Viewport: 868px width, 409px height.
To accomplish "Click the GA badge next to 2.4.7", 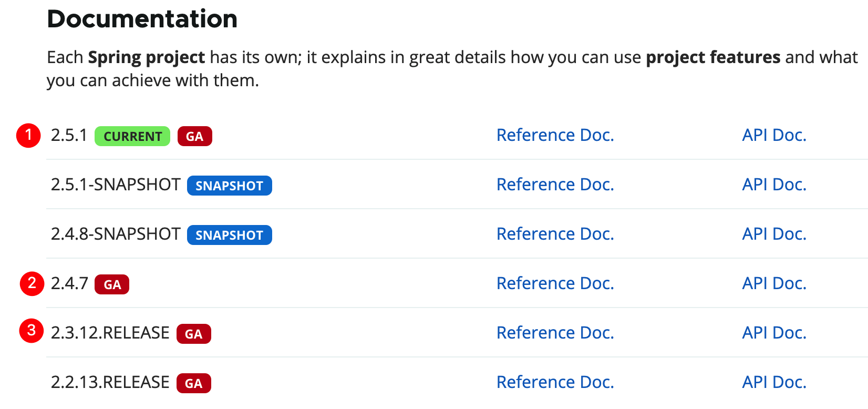I will tap(112, 284).
